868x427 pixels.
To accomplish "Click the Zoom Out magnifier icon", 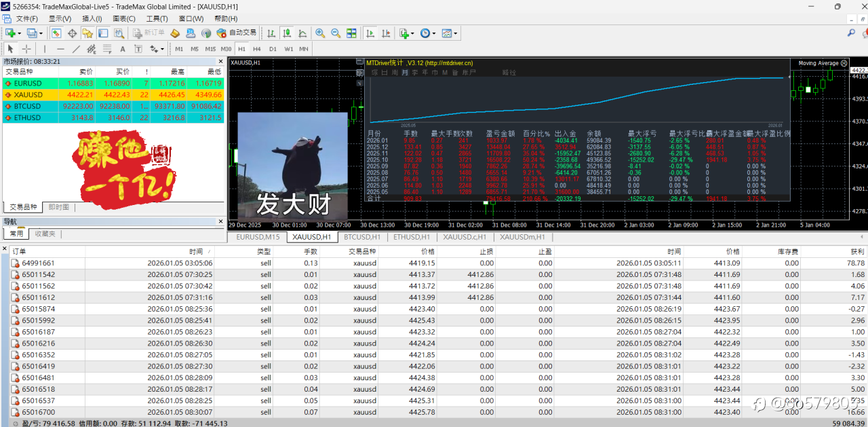I will [335, 33].
